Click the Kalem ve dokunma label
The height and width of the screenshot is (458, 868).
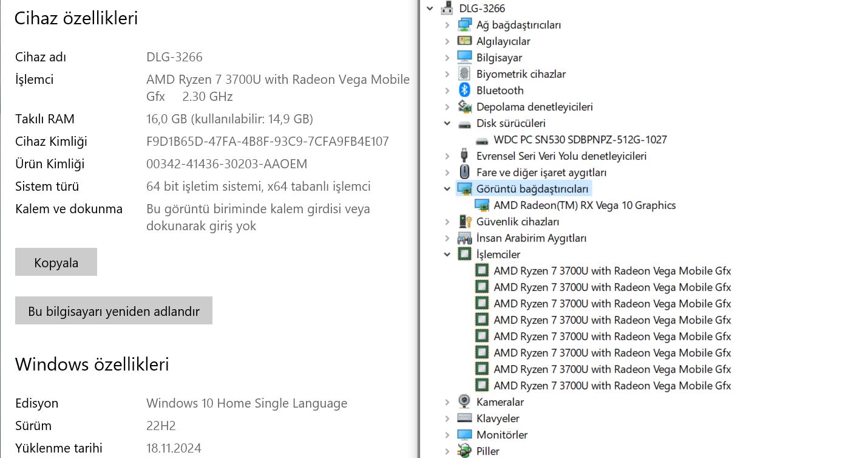69,209
